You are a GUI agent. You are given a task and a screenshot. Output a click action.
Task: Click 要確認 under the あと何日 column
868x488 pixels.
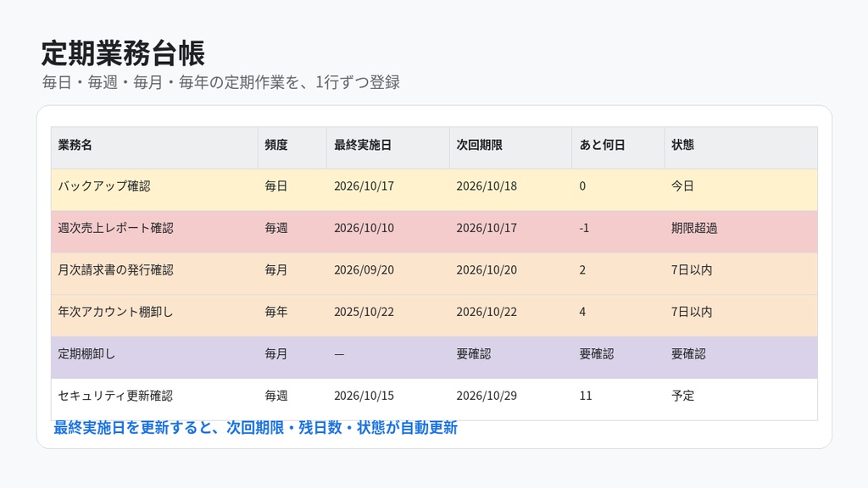[618, 358]
